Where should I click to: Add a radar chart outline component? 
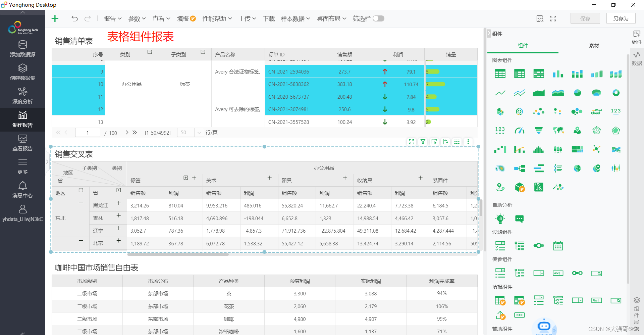tap(596, 130)
